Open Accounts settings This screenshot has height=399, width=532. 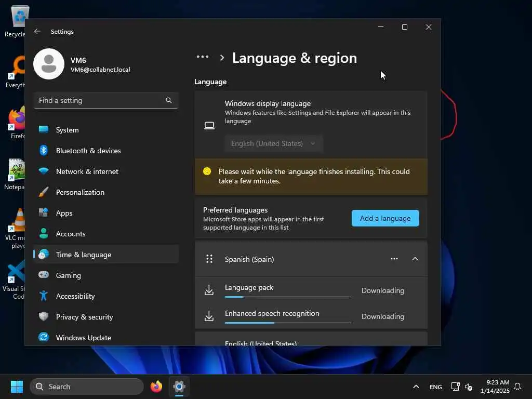point(106,233)
